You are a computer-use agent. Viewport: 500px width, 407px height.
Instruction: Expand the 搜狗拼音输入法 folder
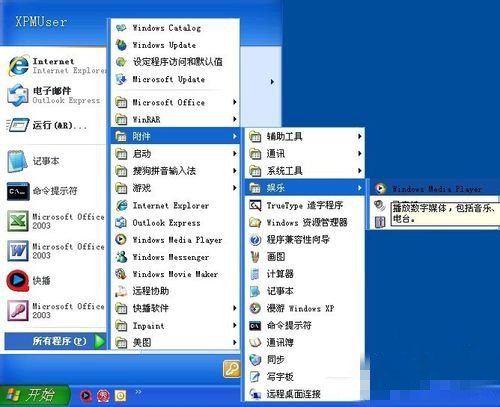pyautogui.click(x=175, y=171)
